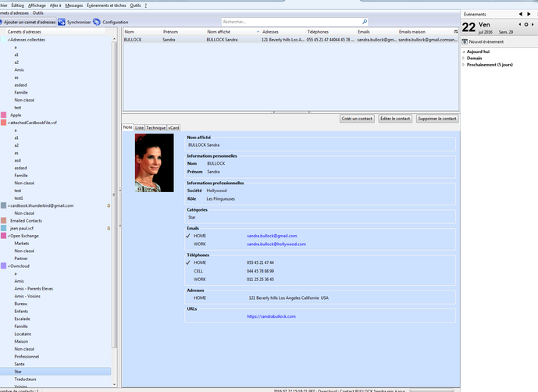Click Éditer le contact button
The image size is (538, 392).
pos(395,119)
